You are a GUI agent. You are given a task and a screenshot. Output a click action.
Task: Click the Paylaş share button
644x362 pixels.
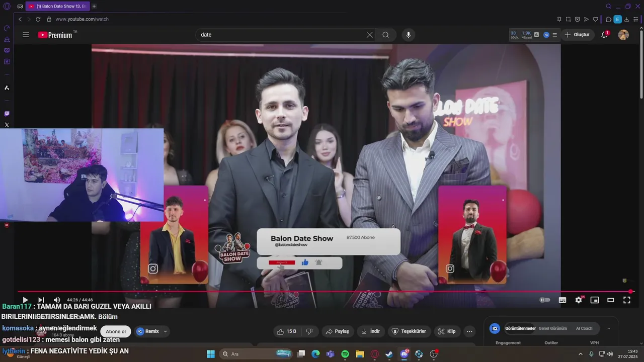point(337,331)
